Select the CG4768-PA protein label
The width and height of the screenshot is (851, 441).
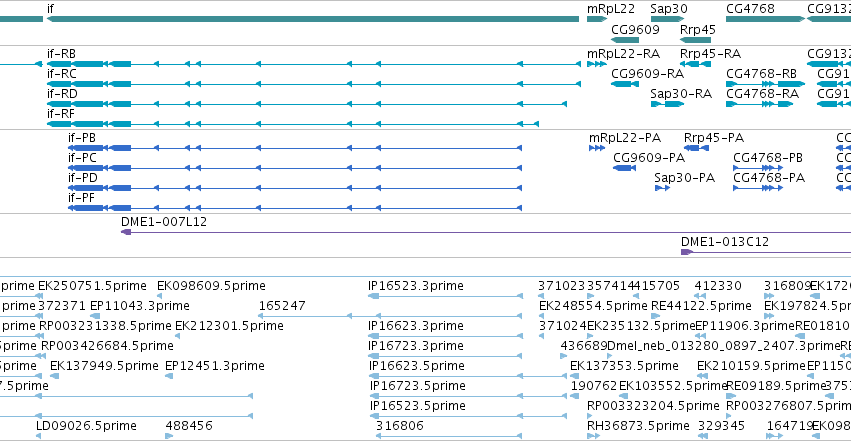(769, 178)
